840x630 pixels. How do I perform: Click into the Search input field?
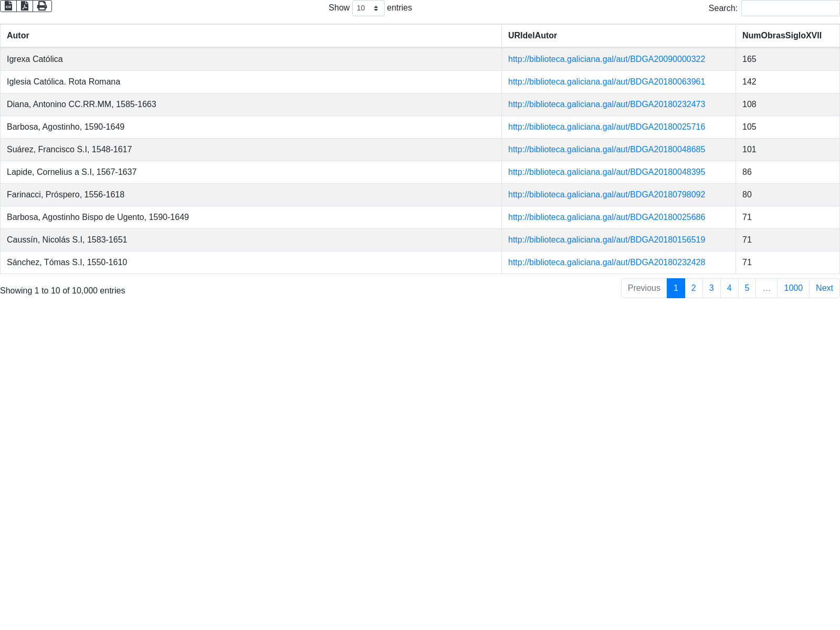pyautogui.click(x=790, y=8)
